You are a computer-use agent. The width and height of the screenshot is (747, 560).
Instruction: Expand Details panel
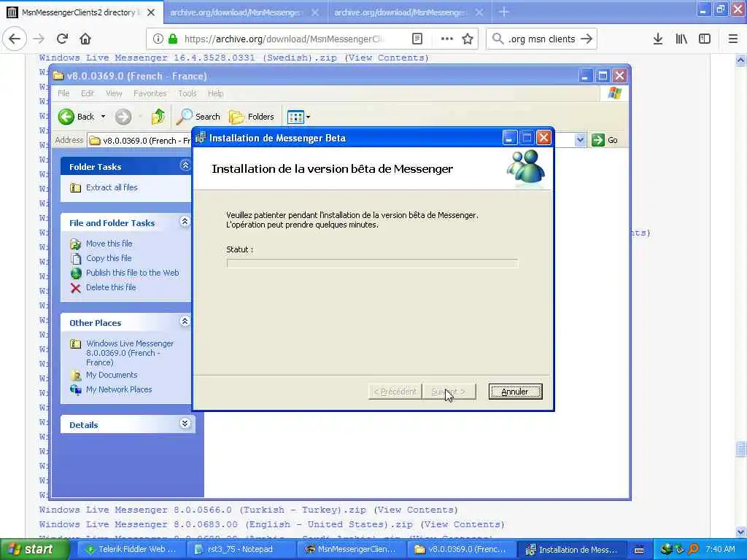point(185,424)
